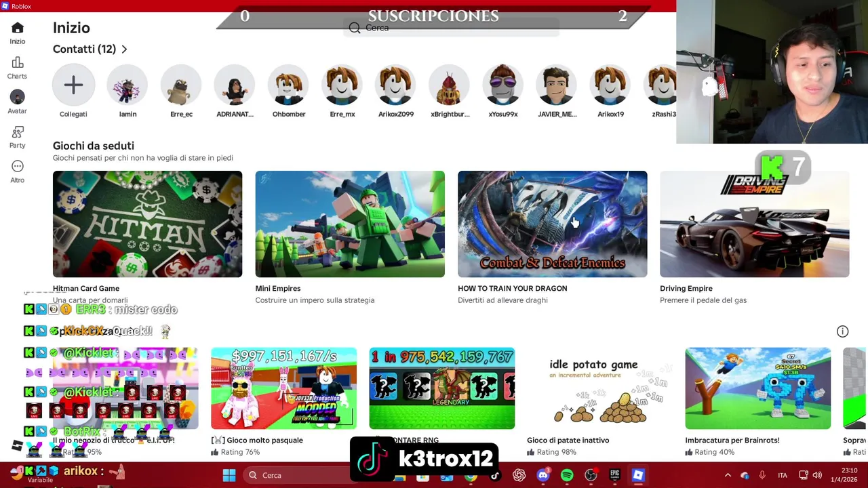Open Discord from the taskbar

coord(543,475)
